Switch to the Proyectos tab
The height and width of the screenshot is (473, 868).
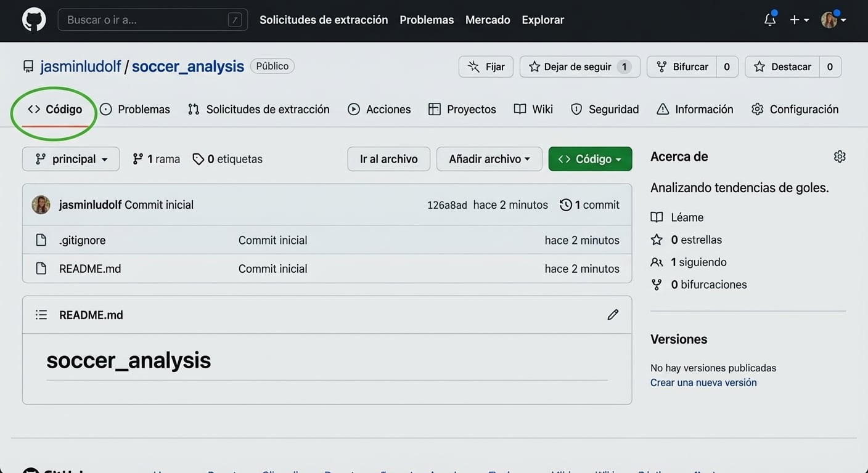462,109
